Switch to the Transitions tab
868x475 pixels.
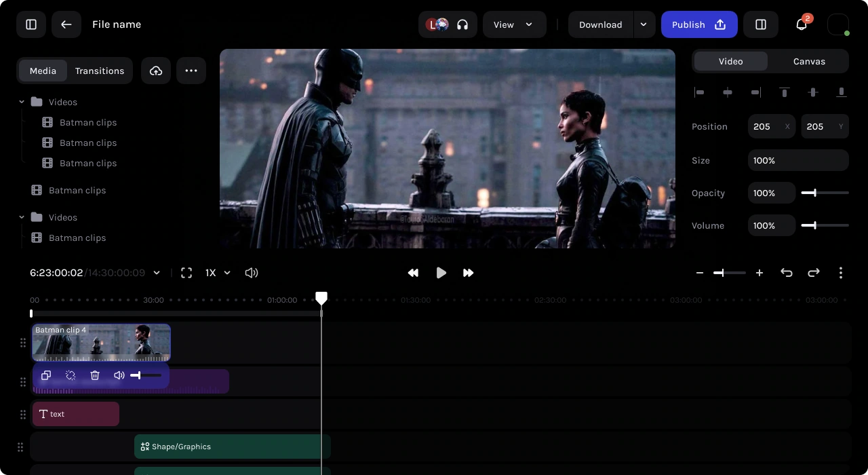[x=100, y=71]
